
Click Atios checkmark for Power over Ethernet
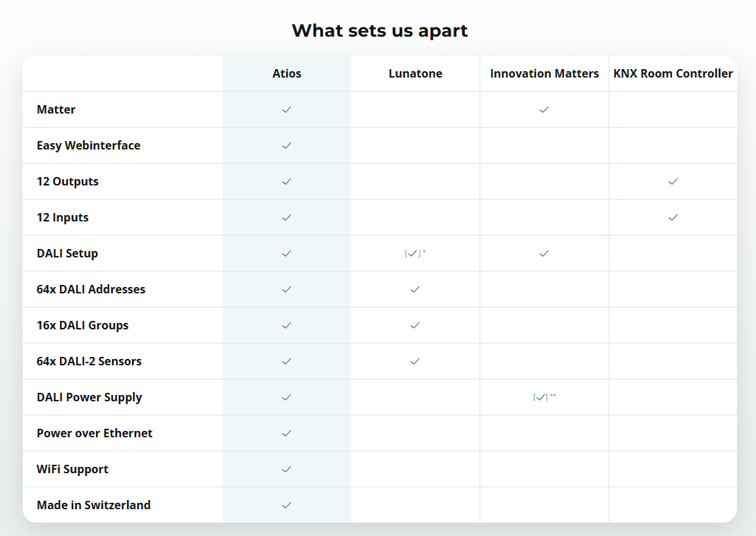click(286, 433)
